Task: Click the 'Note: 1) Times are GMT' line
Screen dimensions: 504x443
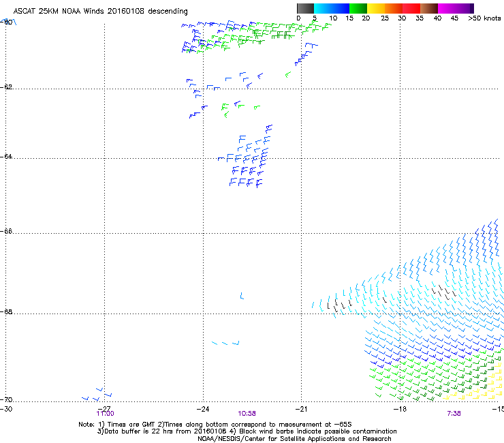Action: pos(215,425)
